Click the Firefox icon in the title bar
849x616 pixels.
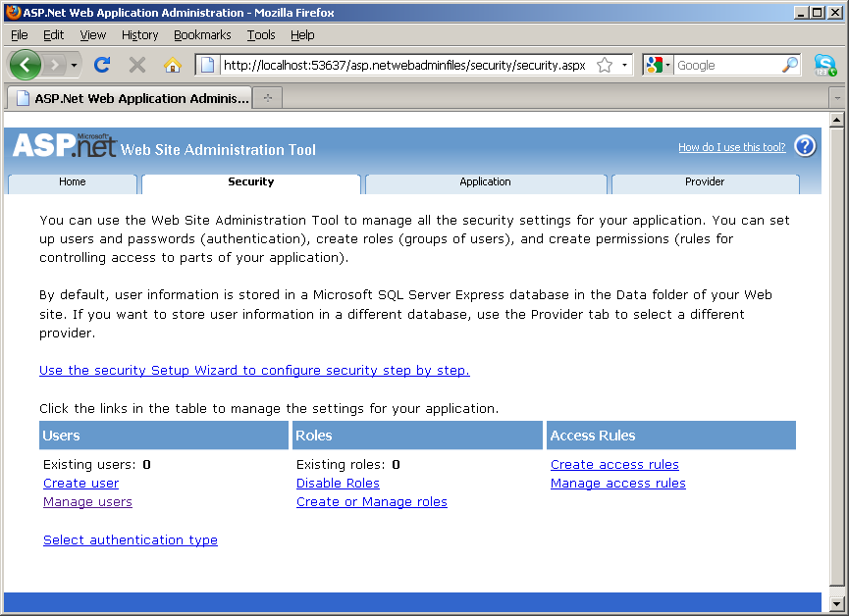pyautogui.click(x=14, y=12)
